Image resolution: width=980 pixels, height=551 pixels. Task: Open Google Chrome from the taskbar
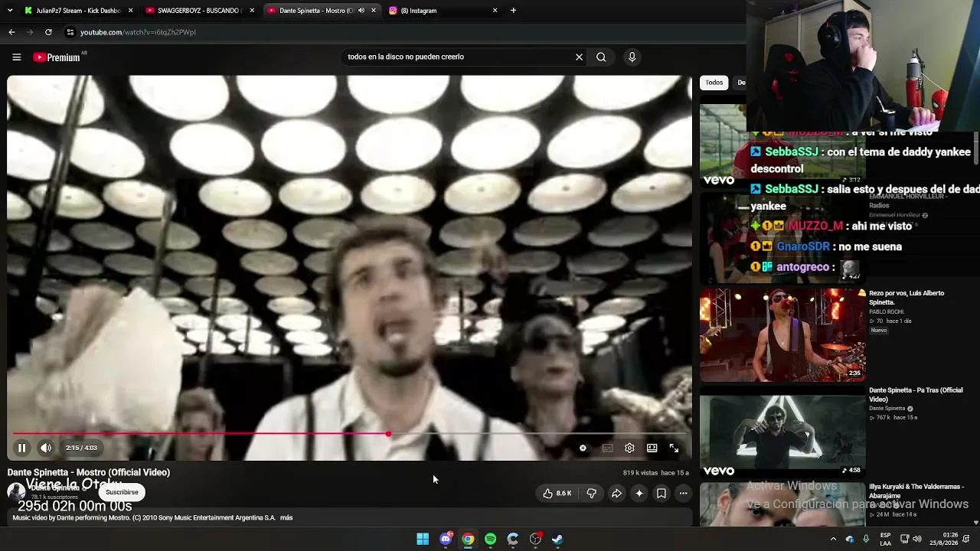coord(468,539)
